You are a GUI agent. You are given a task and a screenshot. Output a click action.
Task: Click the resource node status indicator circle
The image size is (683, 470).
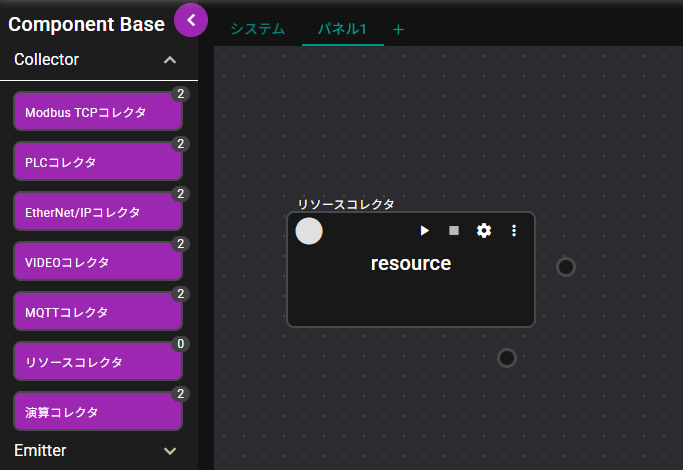(310, 231)
